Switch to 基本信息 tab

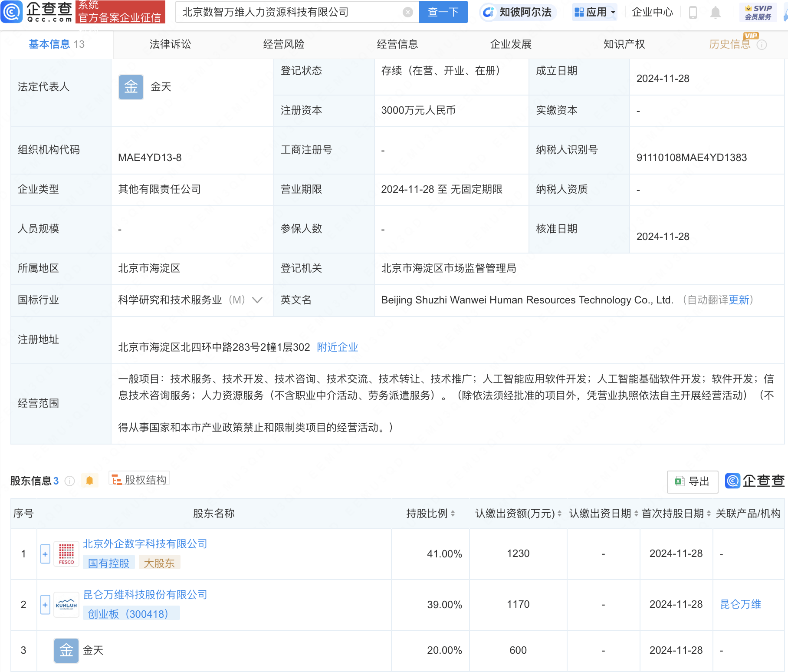coord(56,44)
